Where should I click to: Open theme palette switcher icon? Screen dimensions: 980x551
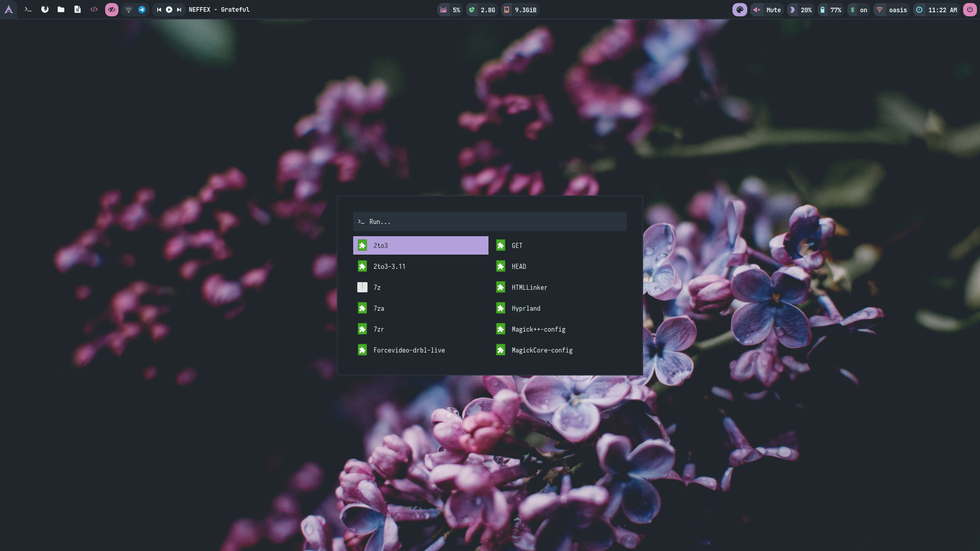(740, 10)
